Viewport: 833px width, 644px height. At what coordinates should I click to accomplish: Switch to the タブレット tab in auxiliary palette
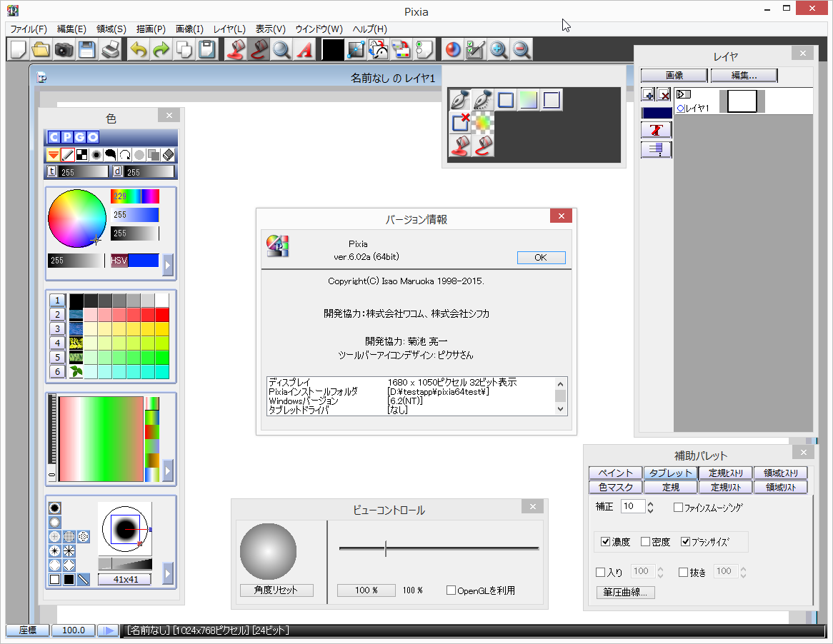[670, 473]
